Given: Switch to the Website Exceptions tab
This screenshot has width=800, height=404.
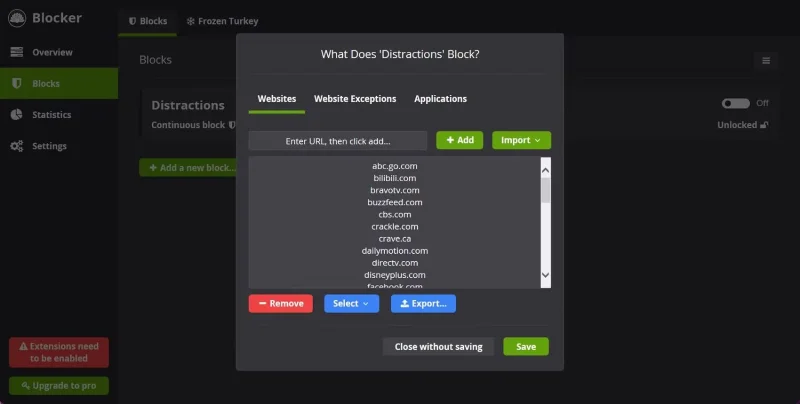Looking at the screenshot, I should pos(355,99).
